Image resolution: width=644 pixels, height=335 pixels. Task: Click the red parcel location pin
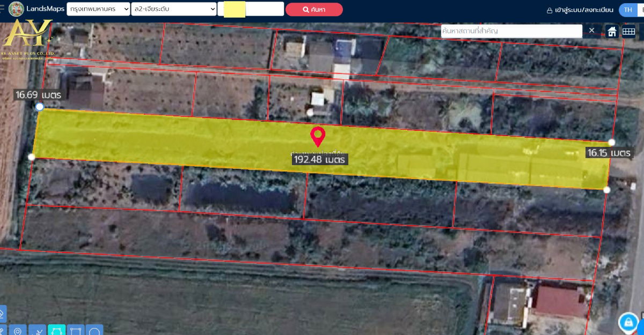click(x=318, y=136)
